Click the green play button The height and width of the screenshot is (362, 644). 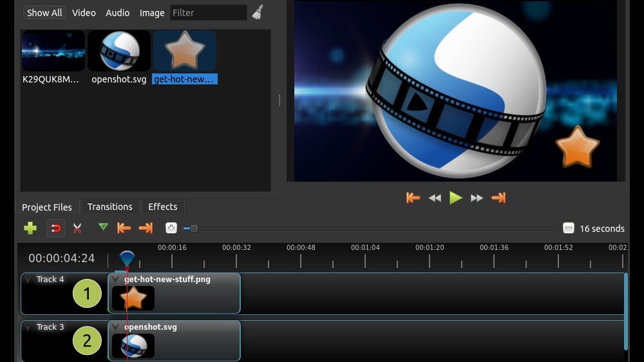tap(455, 198)
